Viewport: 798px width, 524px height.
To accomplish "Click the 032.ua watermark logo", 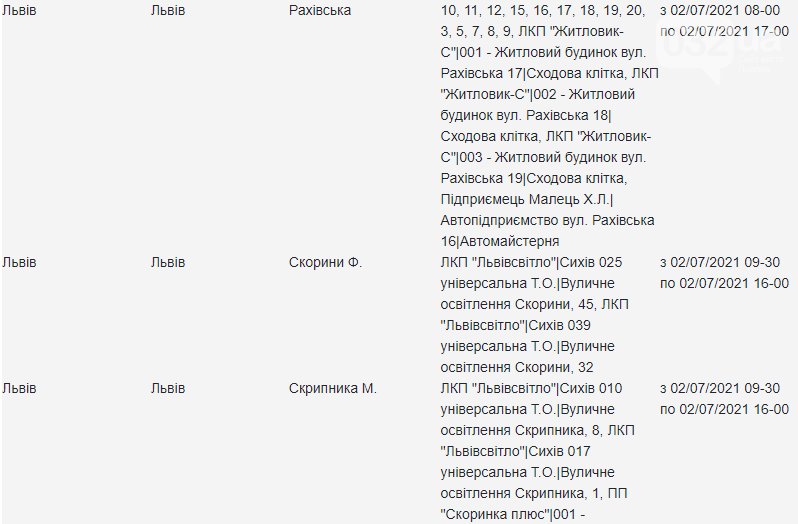I will (x=722, y=48).
